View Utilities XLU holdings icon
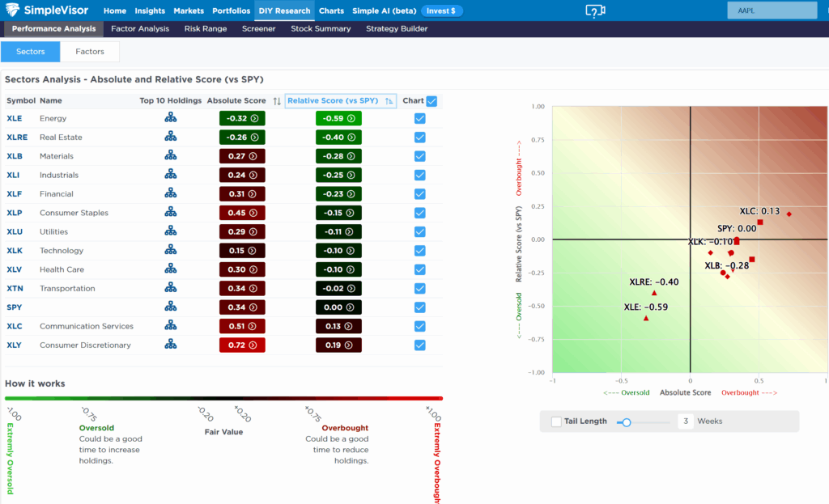The height and width of the screenshot is (504, 829). (x=170, y=231)
